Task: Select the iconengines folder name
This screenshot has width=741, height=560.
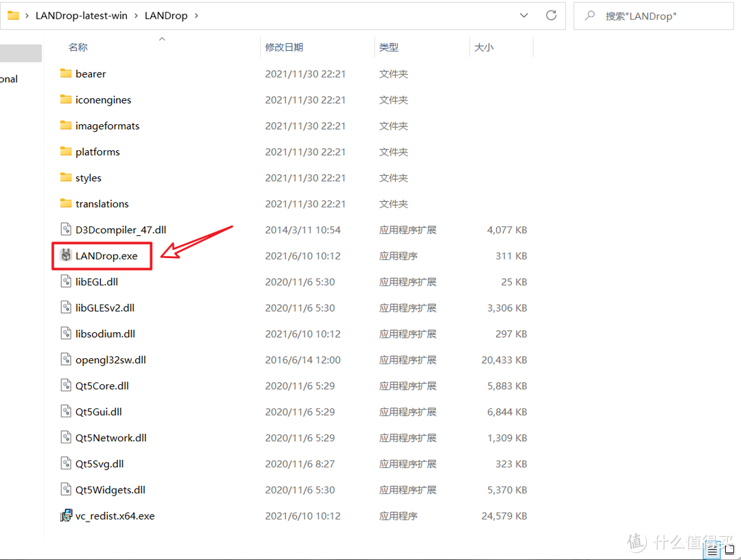Action: (x=104, y=100)
